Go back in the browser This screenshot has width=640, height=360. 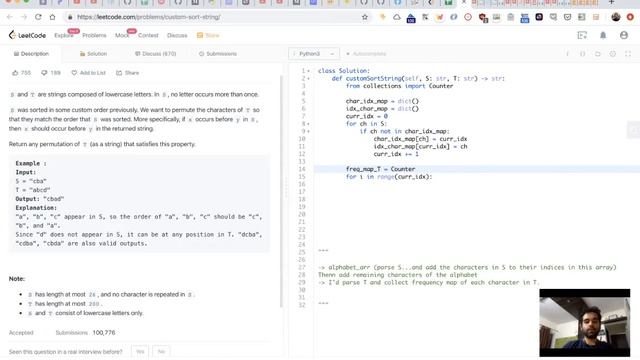click(9, 17)
